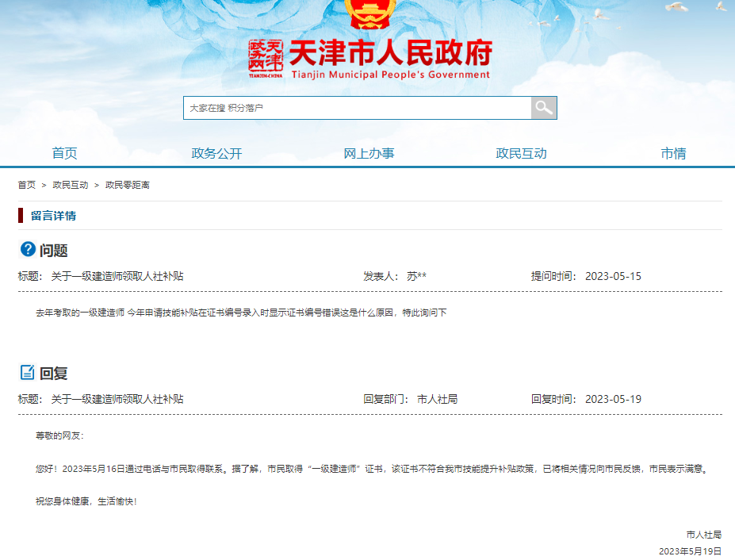Click the reply date 2023-05-19
Viewport: 735px width, 560px height.
point(613,399)
